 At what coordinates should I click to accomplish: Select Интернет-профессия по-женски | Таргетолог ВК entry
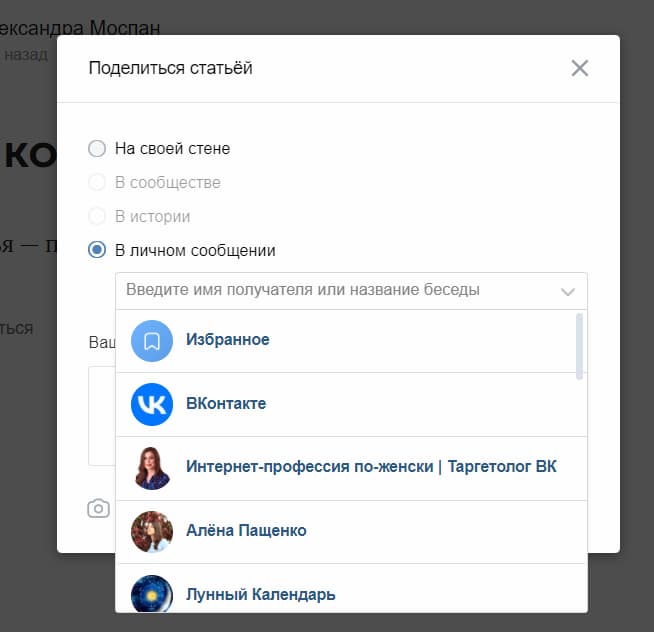(351, 468)
